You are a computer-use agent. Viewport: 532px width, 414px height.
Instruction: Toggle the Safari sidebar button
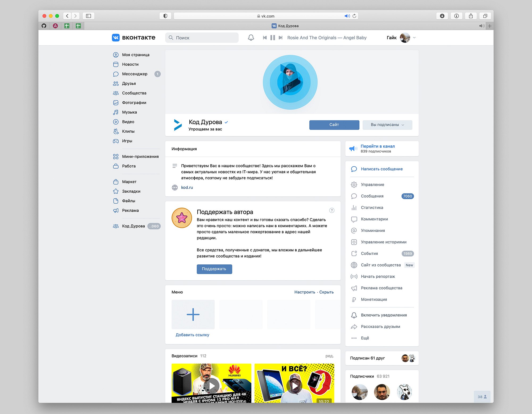click(89, 16)
